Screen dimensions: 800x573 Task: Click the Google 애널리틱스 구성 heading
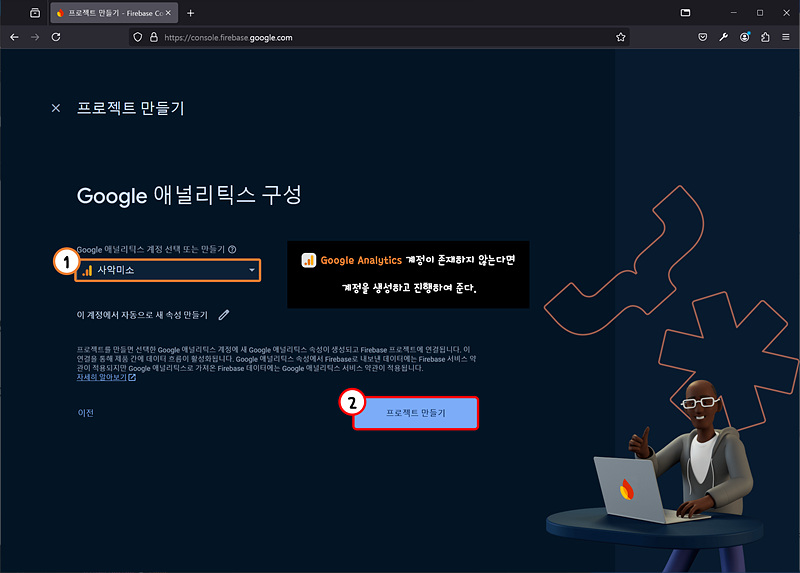click(x=189, y=195)
